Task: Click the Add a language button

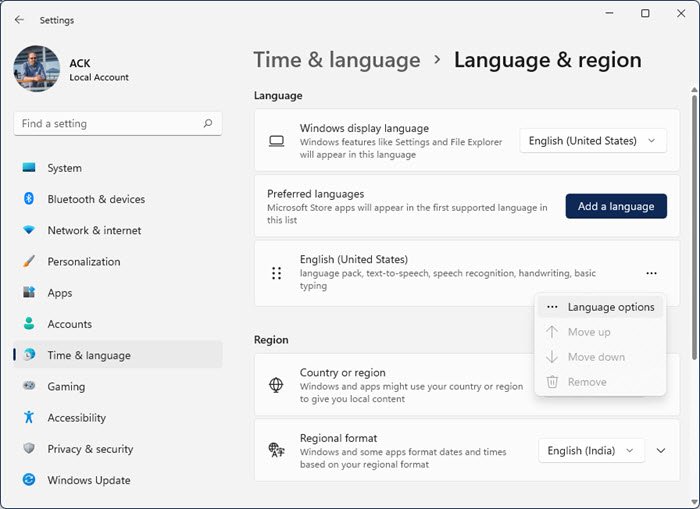Action: pos(616,206)
